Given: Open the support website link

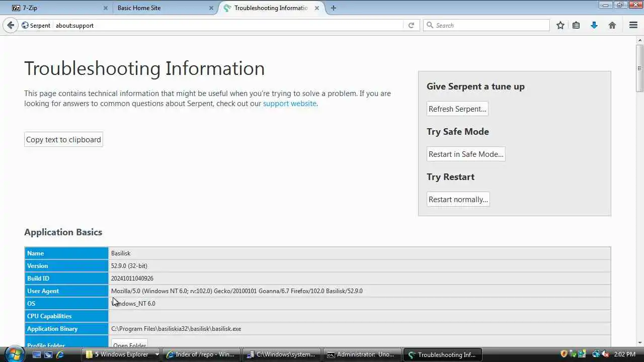Looking at the screenshot, I should tap(290, 104).
